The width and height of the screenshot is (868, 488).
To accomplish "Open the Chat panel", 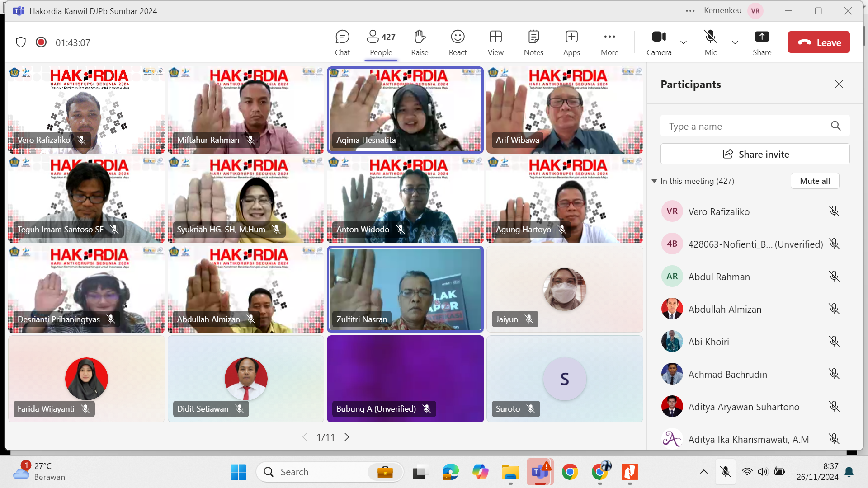I will [x=342, y=43].
